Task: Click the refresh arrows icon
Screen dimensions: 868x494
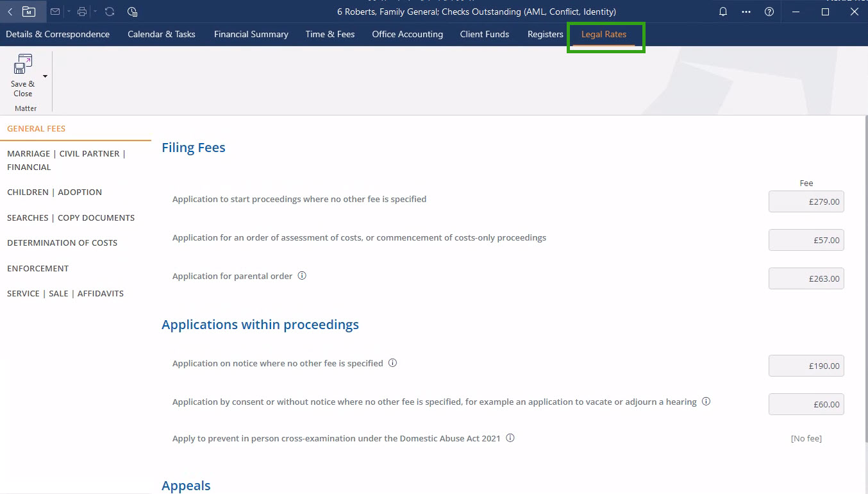Action: (x=110, y=12)
